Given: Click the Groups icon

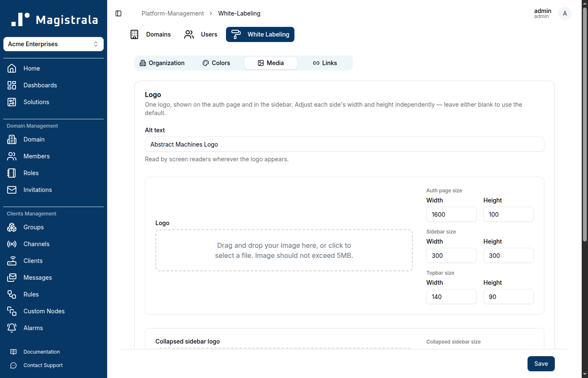Looking at the screenshot, I should point(12,227).
